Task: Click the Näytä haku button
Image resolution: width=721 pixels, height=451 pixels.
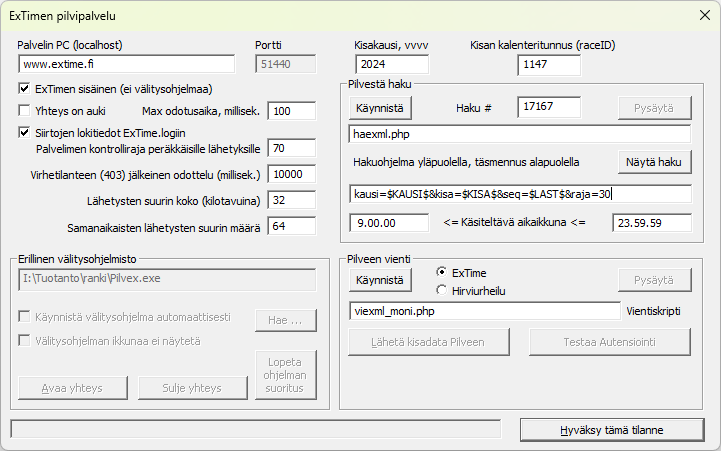Action: pyautogui.click(x=654, y=162)
